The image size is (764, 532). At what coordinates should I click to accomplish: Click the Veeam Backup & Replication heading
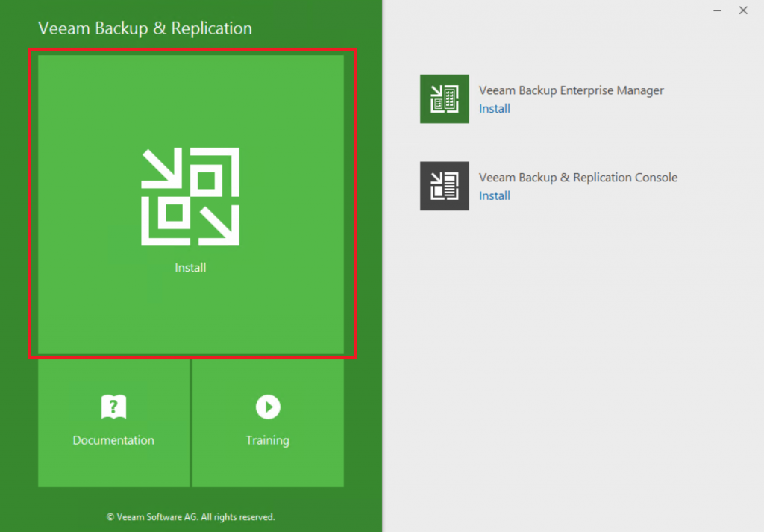point(145,28)
